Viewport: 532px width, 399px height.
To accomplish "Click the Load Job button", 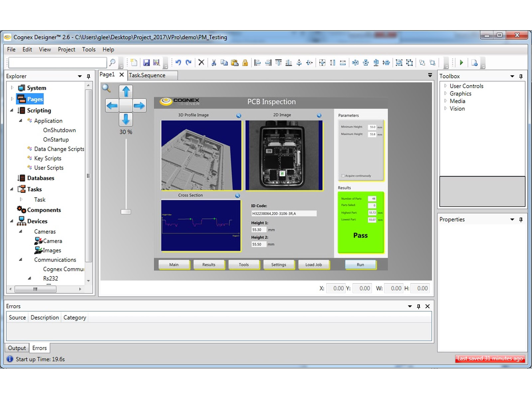I will tap(314, 264).
